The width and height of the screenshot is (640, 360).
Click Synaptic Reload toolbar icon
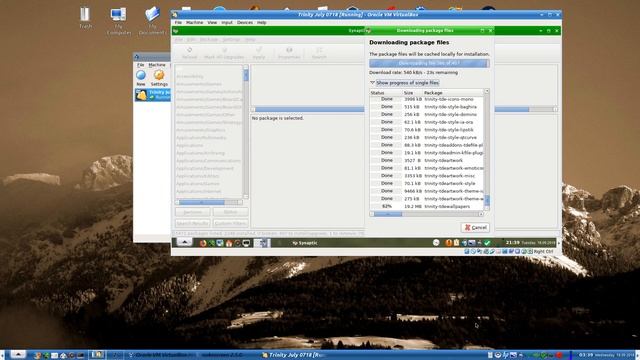pos(189,53)
